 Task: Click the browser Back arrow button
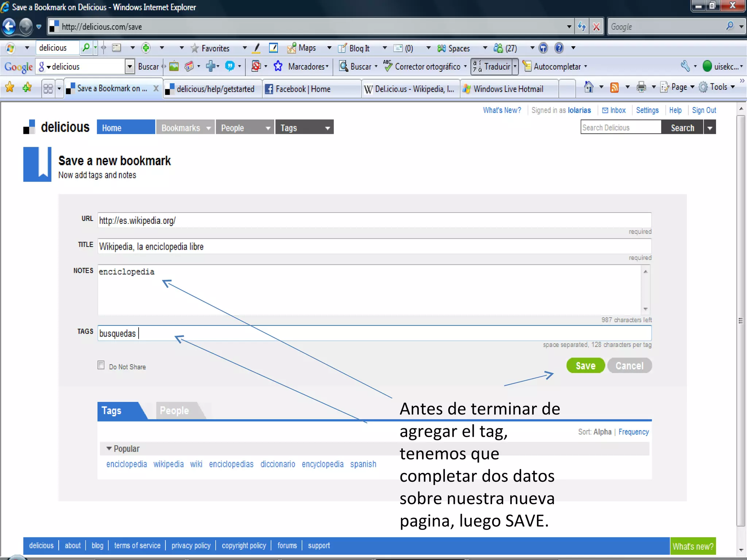tap(9, 27)
